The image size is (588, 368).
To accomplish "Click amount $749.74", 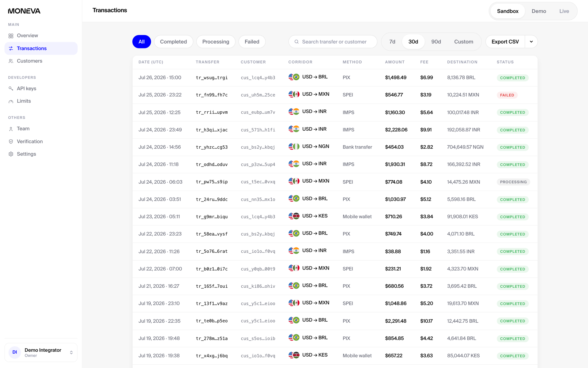I will click(393, 234).
